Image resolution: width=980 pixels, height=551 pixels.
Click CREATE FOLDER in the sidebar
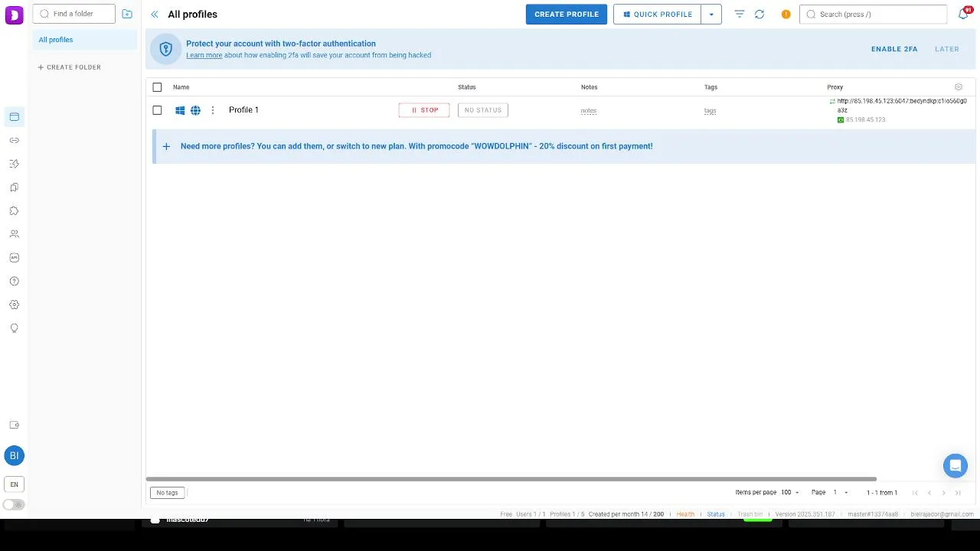pos(70,67)
